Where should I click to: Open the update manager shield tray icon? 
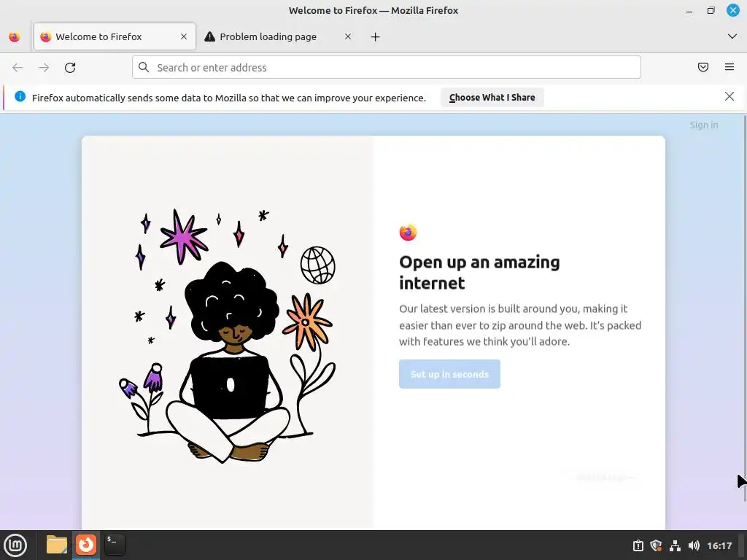click(x=656, y=545)
